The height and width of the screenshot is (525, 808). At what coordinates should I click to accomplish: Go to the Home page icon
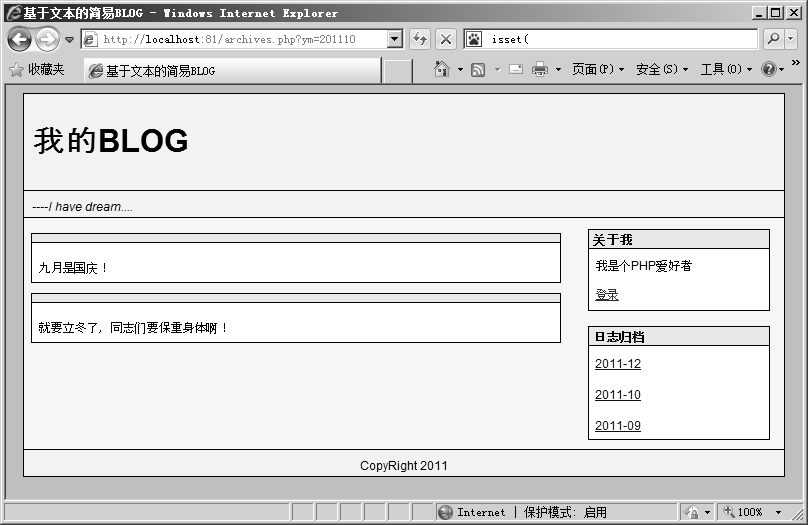442,69
